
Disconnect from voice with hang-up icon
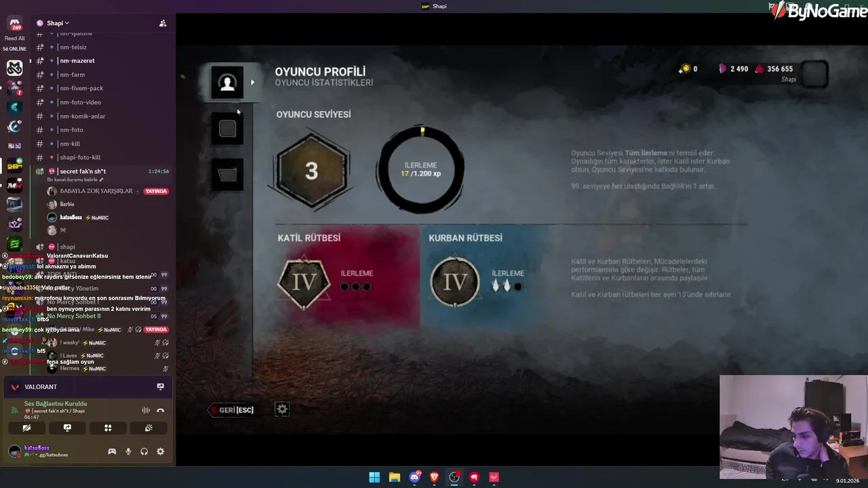pyautogui.click(x=160, y=410)
